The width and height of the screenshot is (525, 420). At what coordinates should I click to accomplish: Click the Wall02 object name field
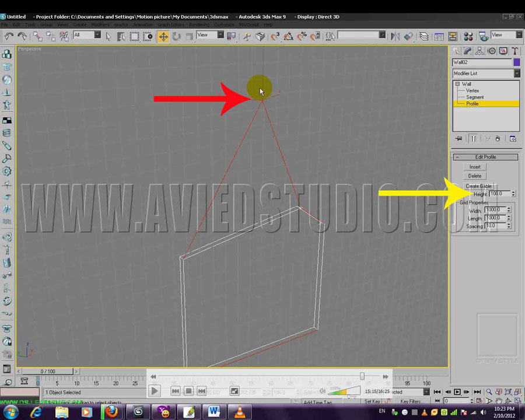coord(482,62)
